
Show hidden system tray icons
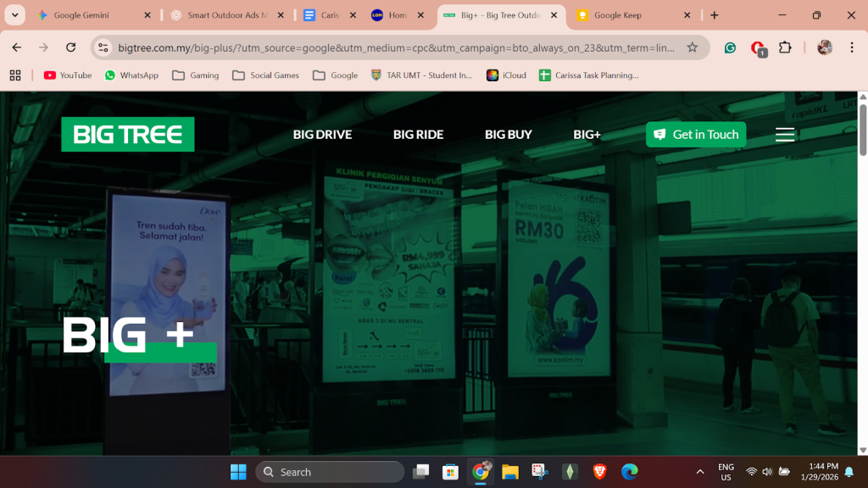[x=700, y=472]
